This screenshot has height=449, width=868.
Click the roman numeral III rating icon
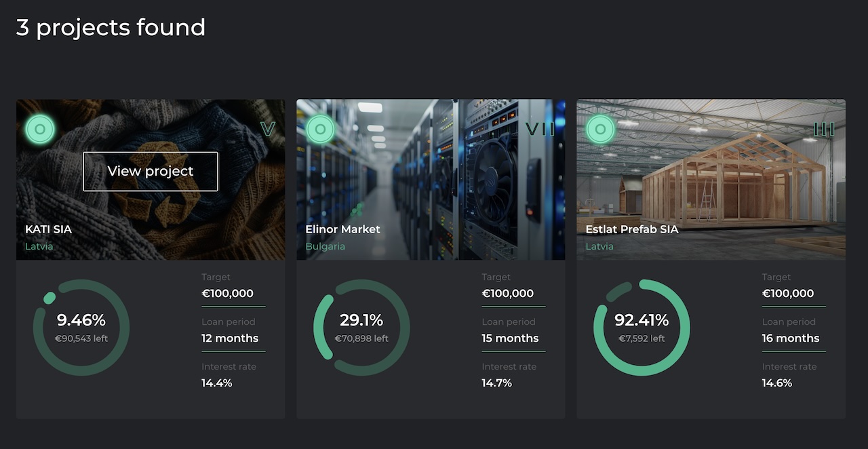pos(824,129)
